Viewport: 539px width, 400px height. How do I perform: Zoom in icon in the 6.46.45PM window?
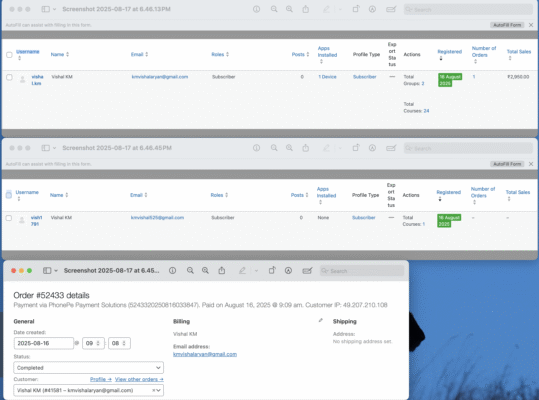click(x=289, y=148)
